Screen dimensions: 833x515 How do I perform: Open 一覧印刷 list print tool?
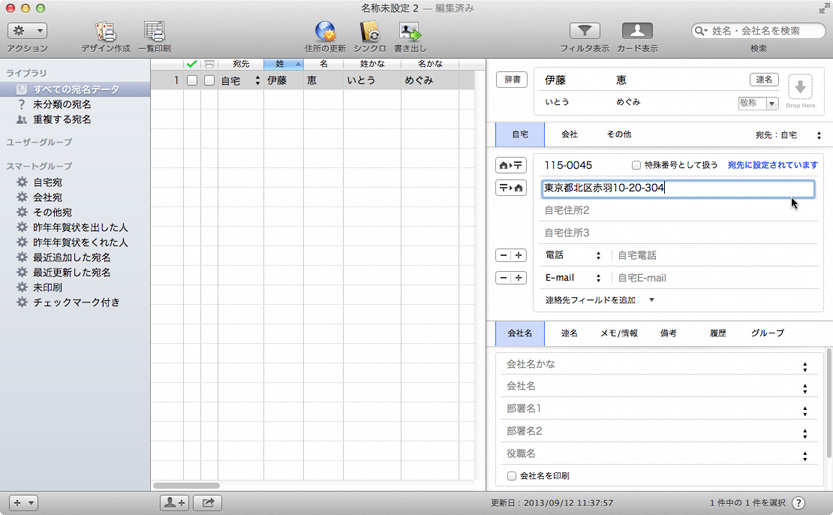tap(153, 31)
